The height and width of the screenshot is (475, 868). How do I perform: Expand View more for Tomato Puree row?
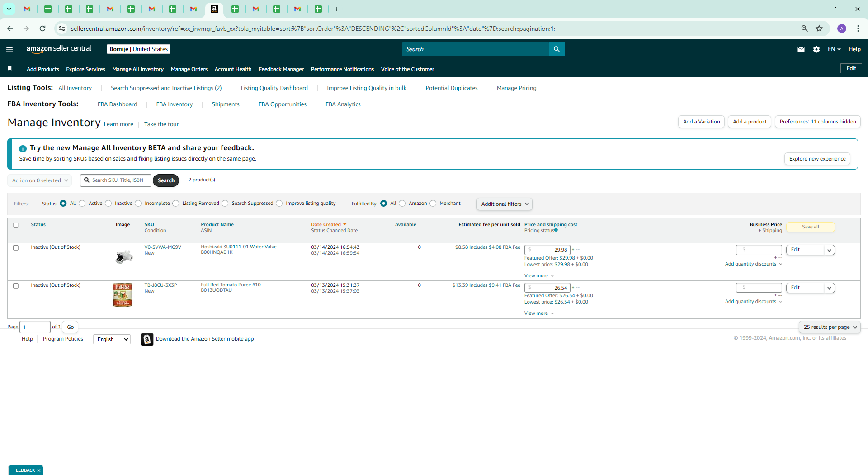[x=539, y=313]
